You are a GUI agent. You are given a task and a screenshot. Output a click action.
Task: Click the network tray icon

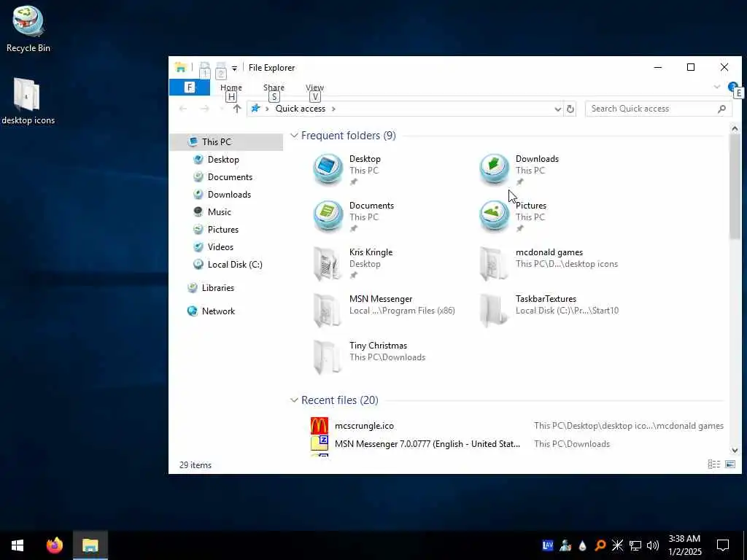tap(635, 545)
